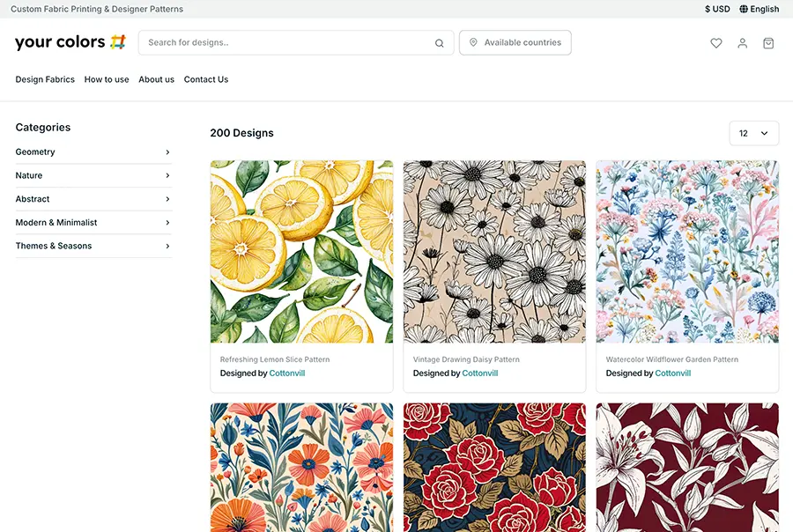Click the location pin icon

point(473,42)
